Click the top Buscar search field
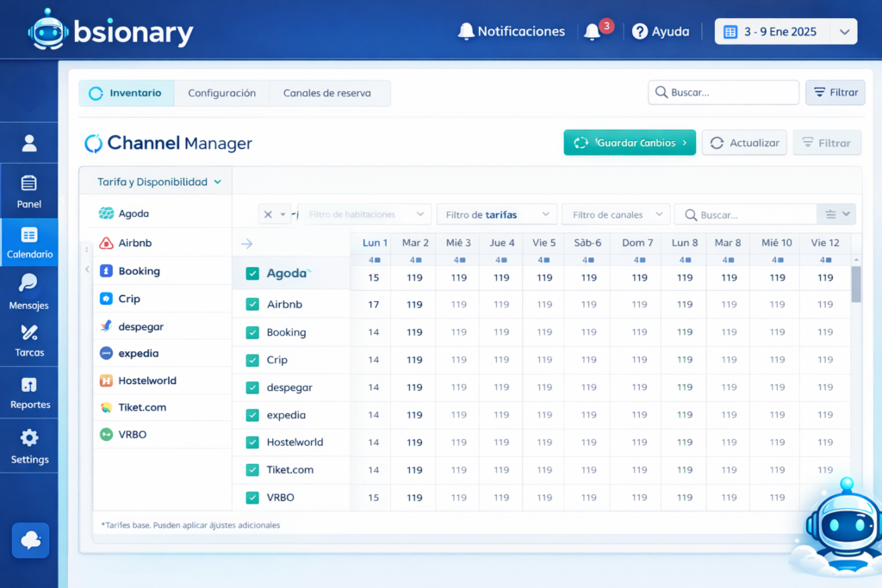 724,92
